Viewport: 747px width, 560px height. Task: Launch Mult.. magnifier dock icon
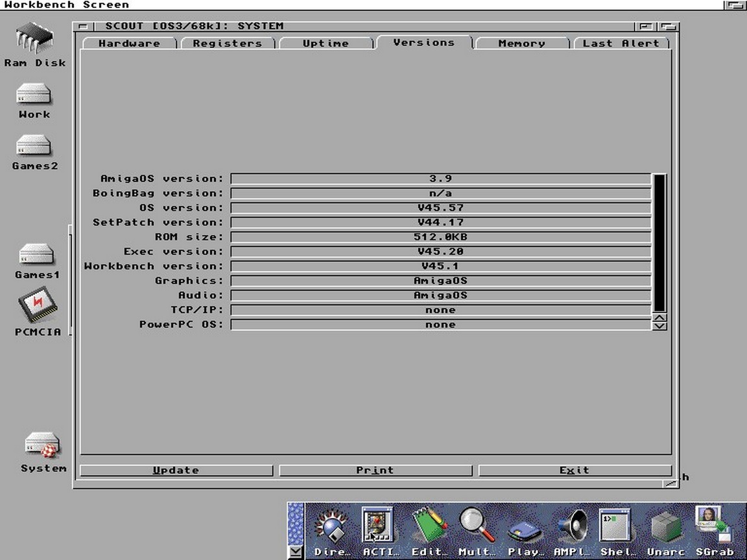pos(477,532)
